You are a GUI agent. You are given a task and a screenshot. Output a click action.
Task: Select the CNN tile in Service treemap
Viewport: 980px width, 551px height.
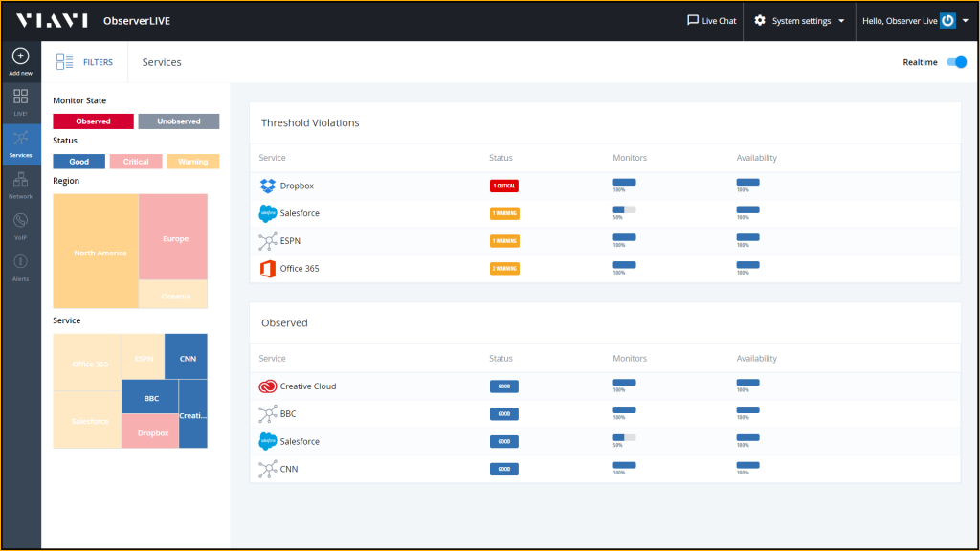(187, 357)
